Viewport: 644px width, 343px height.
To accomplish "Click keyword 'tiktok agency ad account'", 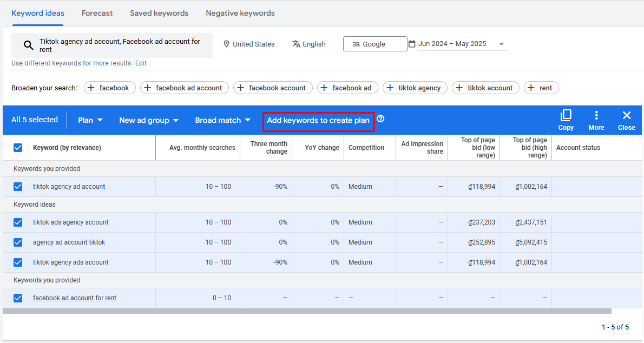I will (69, 187).
